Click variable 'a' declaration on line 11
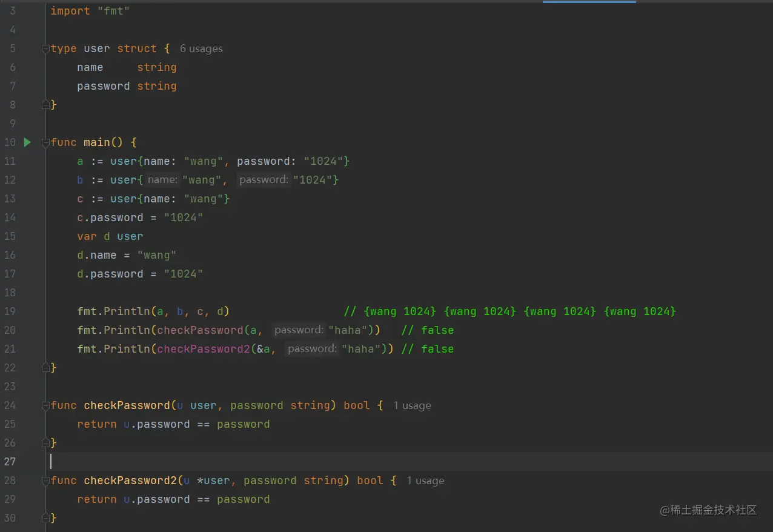Viewport: 773px width, 532px height. coord(80,161)
